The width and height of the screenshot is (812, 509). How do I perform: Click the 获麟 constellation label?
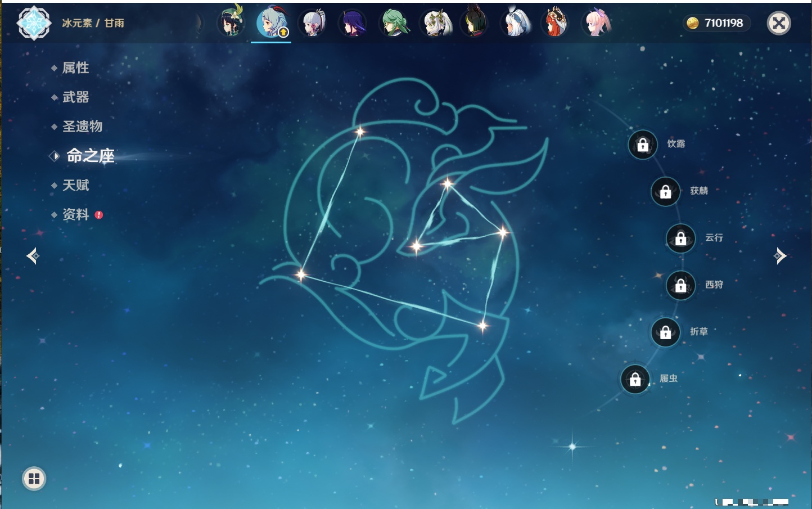(x=699, y=191)
